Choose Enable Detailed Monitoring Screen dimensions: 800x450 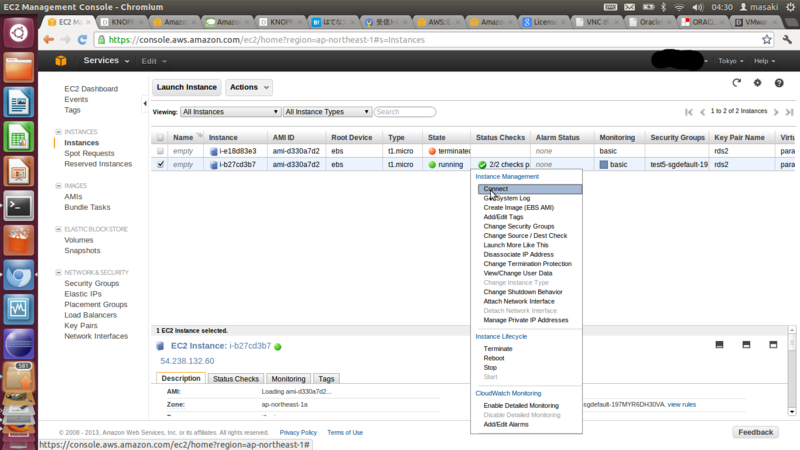pos(521,406)
